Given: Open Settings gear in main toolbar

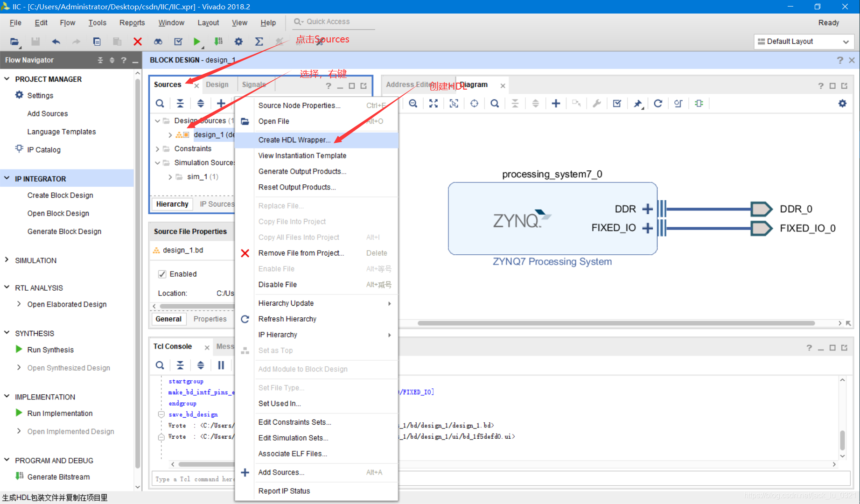Looking at the screenshot, I should pyautogui.click(x=238, y=42).
